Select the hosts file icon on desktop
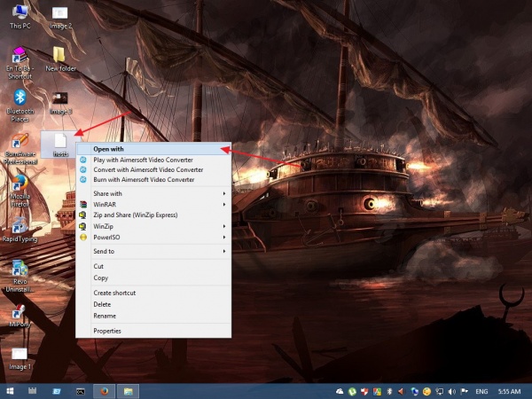This screenshot has height=399, width=532. coord(60,145)
